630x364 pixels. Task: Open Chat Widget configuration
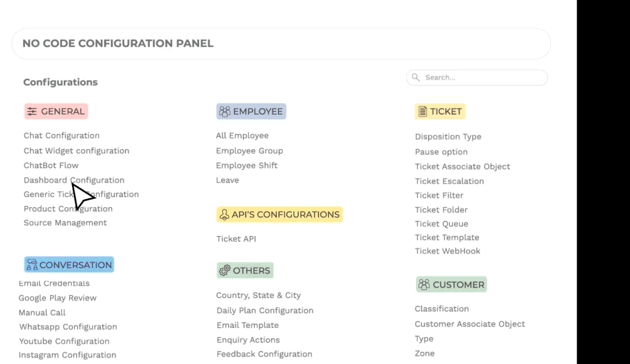pyautogui.click(x=76, y=151)
